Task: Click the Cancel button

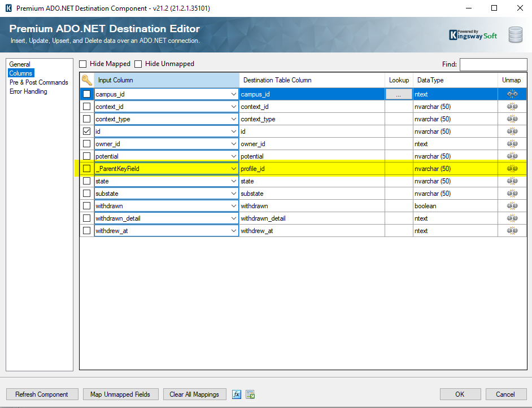Action: pos(505,394)
